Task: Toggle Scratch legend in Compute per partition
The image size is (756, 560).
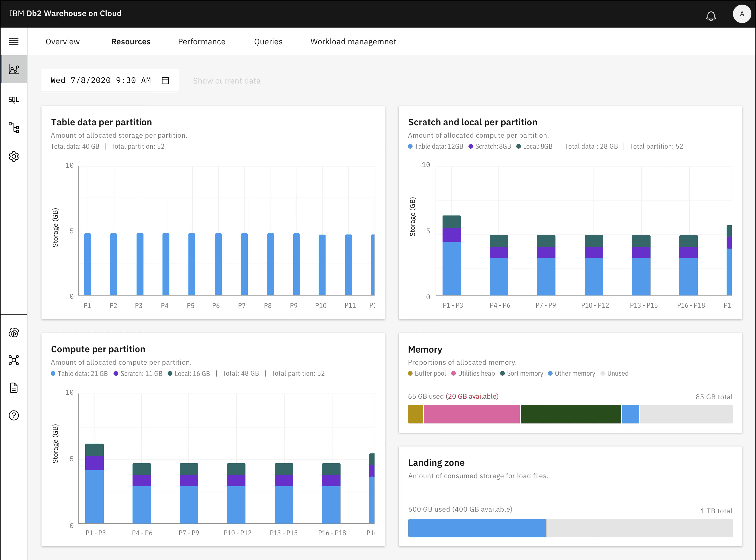Action: [x=138, y=373]
